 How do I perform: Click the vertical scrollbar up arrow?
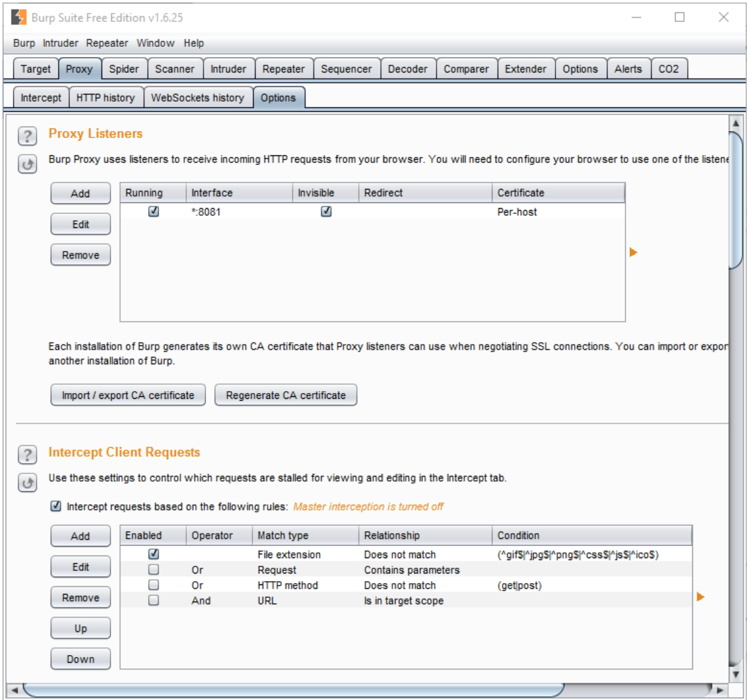pos(736,123)
